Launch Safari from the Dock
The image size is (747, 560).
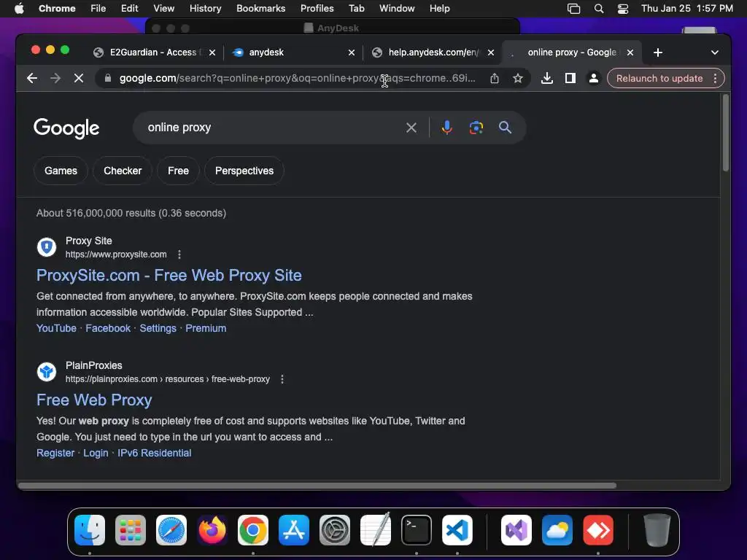pos(171,530)
